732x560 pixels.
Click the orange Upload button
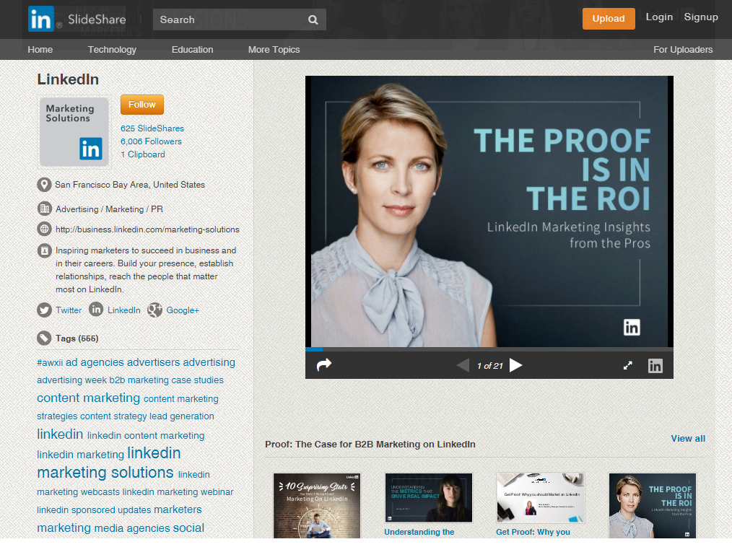pos(609,19)
